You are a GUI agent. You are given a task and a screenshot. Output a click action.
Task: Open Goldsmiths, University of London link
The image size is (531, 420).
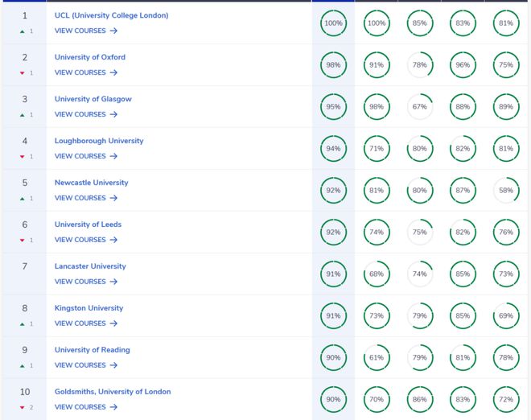(x=113, y=392)
